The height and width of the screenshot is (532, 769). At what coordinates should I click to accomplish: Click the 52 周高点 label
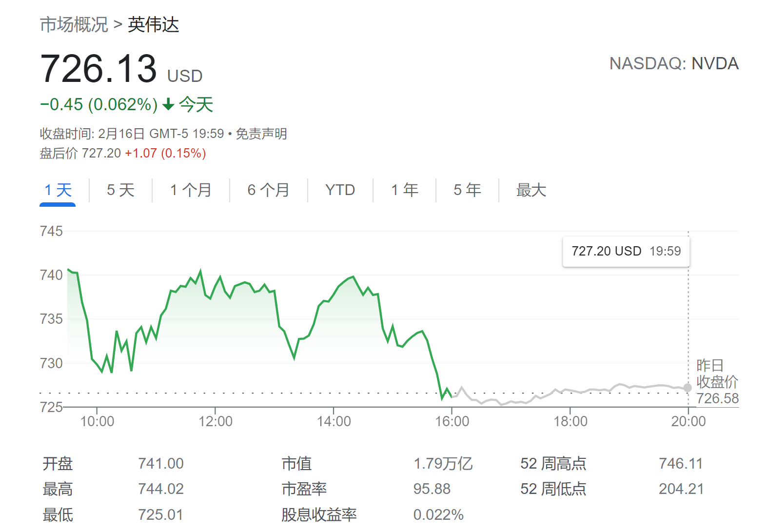tap(553, 463)
